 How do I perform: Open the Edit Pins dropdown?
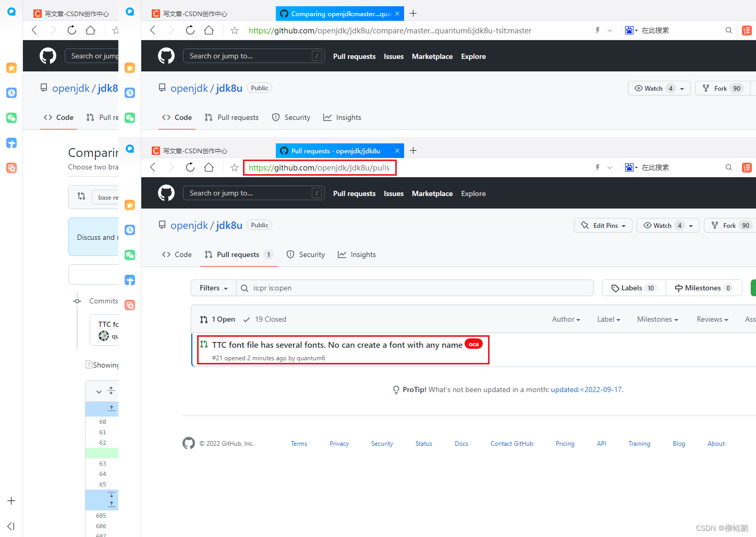click(603, 225)
